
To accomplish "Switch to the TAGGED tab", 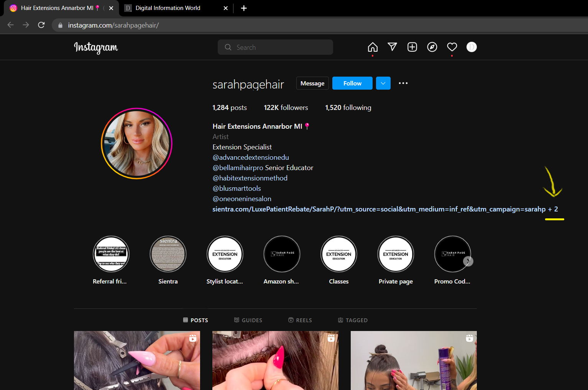I will coord(353,320).
